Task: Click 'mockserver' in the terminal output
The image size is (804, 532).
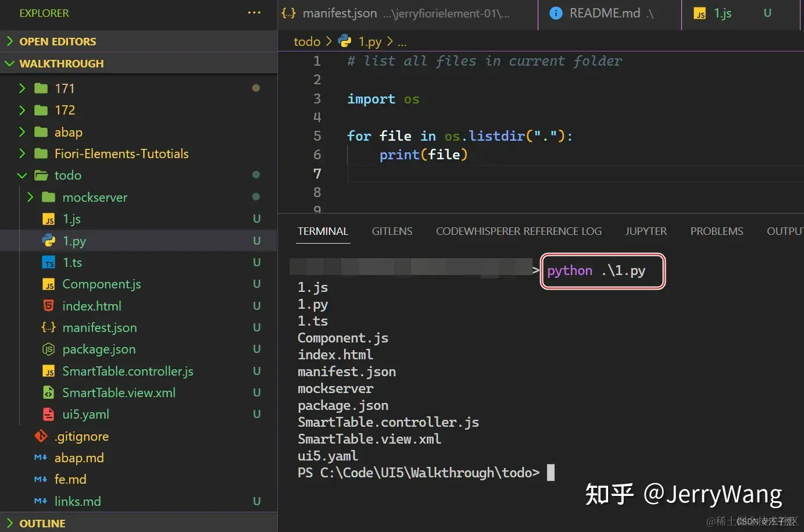Action: [335, 388]
